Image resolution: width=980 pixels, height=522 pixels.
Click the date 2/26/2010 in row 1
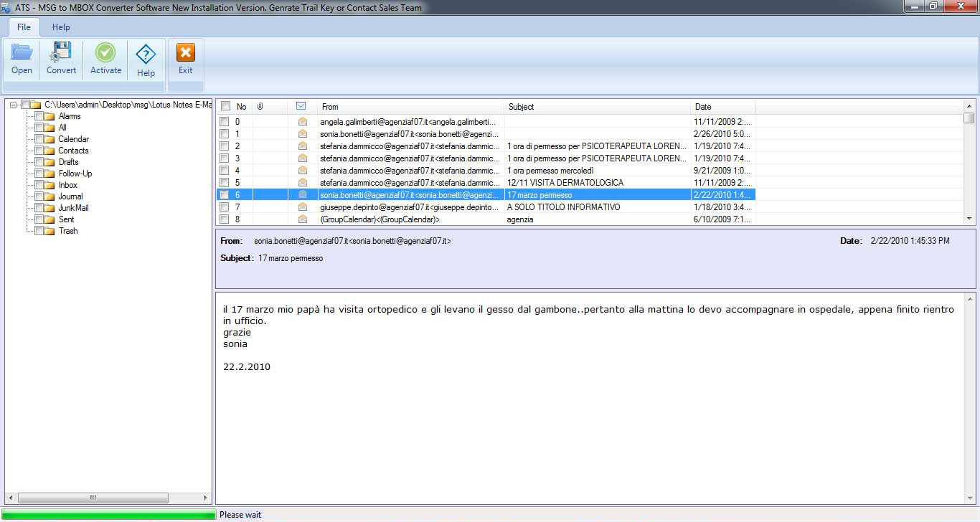point(722,134)
